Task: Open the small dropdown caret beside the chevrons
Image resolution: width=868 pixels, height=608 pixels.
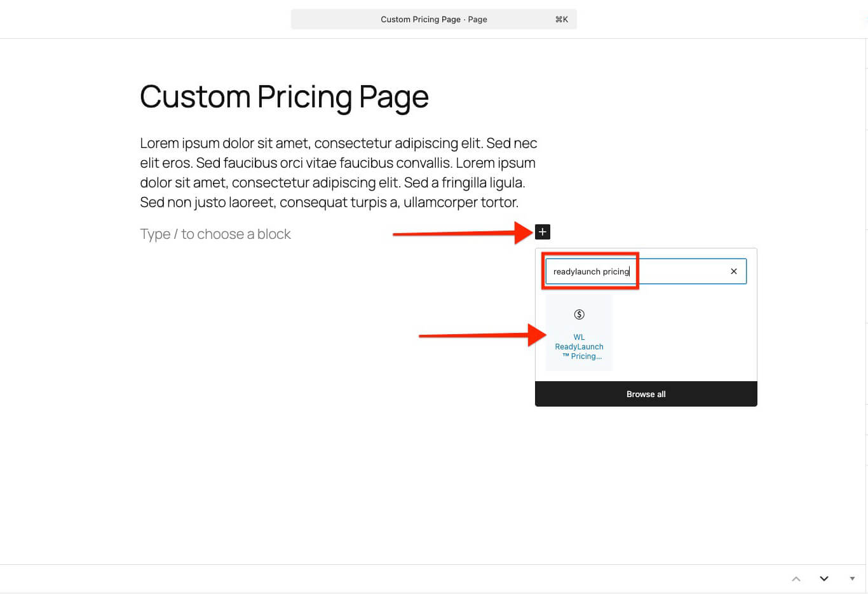Action: point(852,579)
